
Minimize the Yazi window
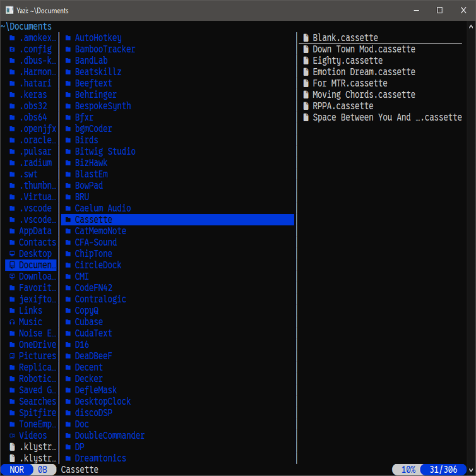417,10
